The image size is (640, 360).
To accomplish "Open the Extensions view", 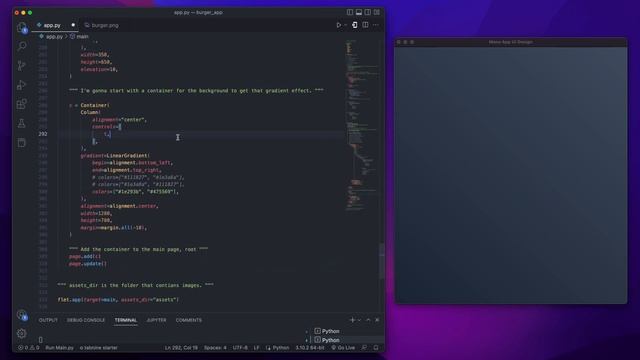I will (22, 104).
